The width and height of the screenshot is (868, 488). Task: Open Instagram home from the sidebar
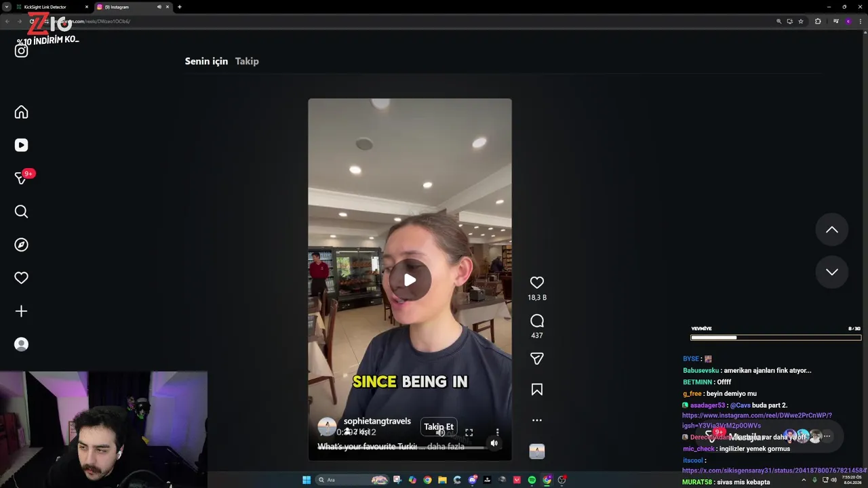(21, 112)
